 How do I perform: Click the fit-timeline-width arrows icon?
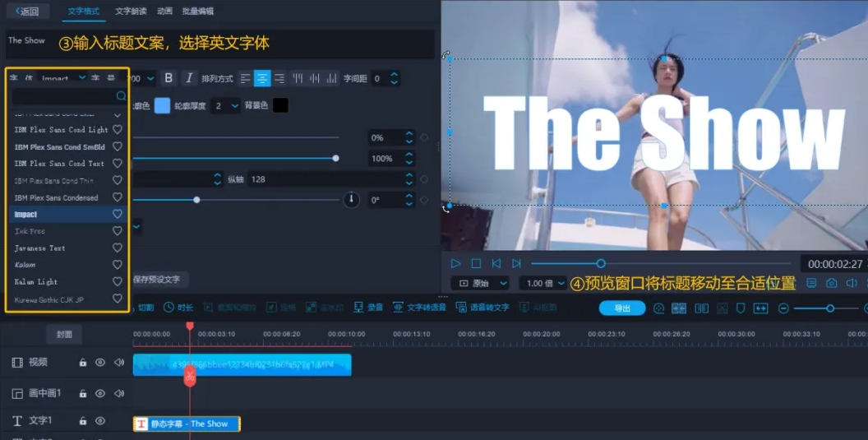coord(760,308)
